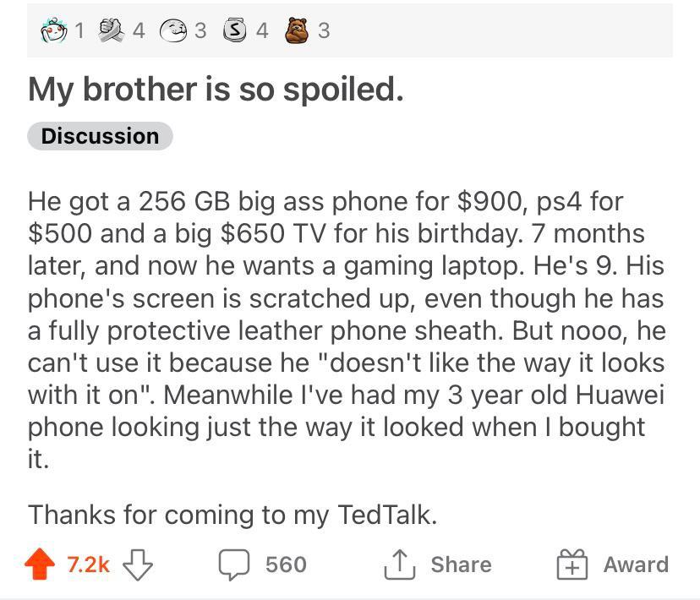Click the surprised Snoo award icon

point(54,31)
